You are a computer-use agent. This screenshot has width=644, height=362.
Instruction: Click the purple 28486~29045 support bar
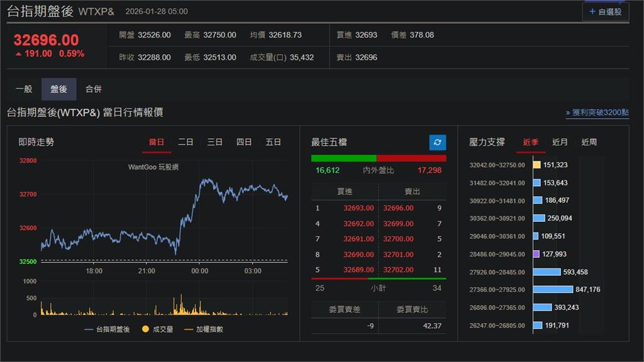click(536, 254)
